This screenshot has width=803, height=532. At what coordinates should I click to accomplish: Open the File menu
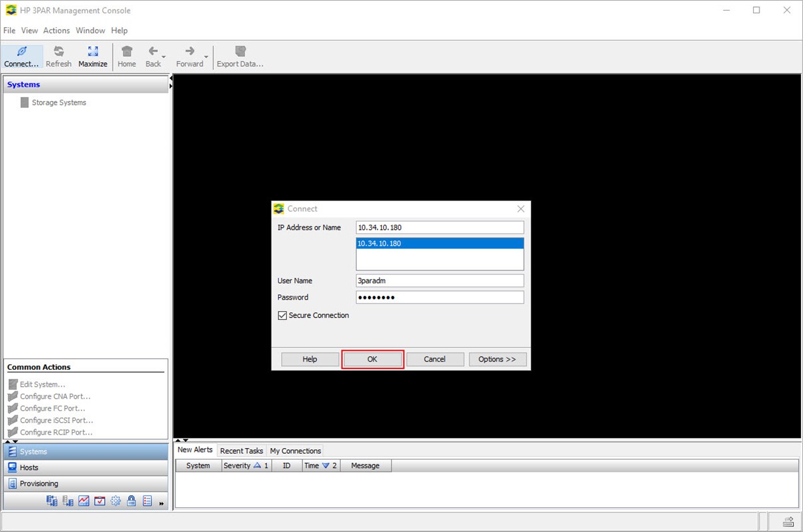[9, 30]
